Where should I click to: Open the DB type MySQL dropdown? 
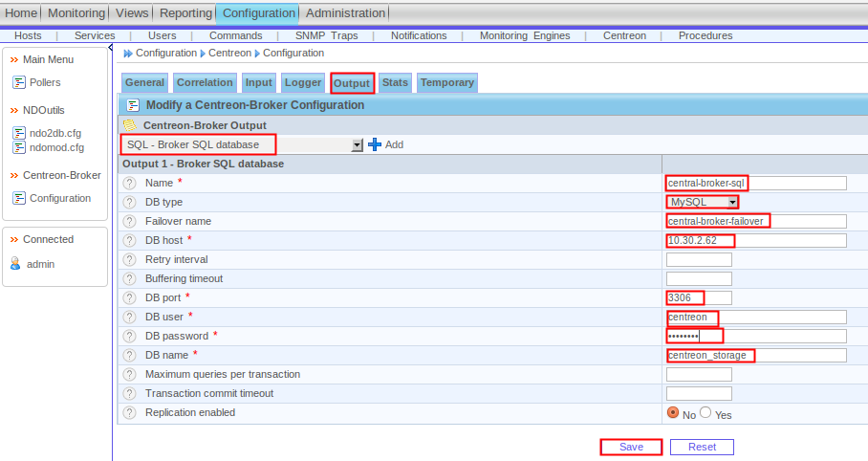(703, 202)
